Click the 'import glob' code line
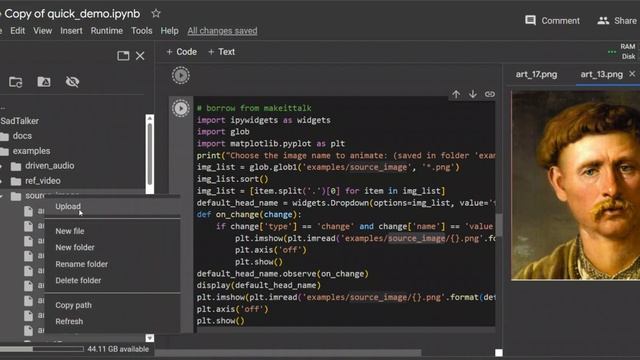 (223, 132)
